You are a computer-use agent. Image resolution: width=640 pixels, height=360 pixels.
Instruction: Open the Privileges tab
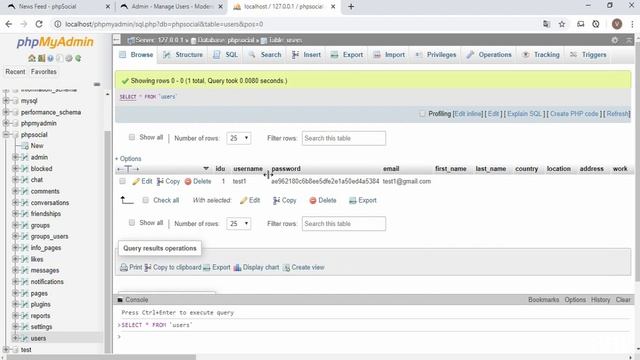436,55
